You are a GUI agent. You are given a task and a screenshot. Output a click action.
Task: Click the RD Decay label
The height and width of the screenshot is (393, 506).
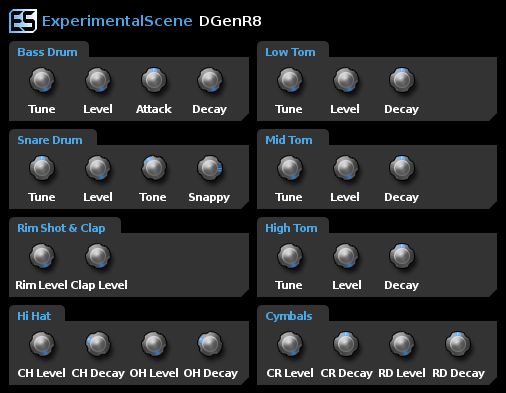[458, 373]
